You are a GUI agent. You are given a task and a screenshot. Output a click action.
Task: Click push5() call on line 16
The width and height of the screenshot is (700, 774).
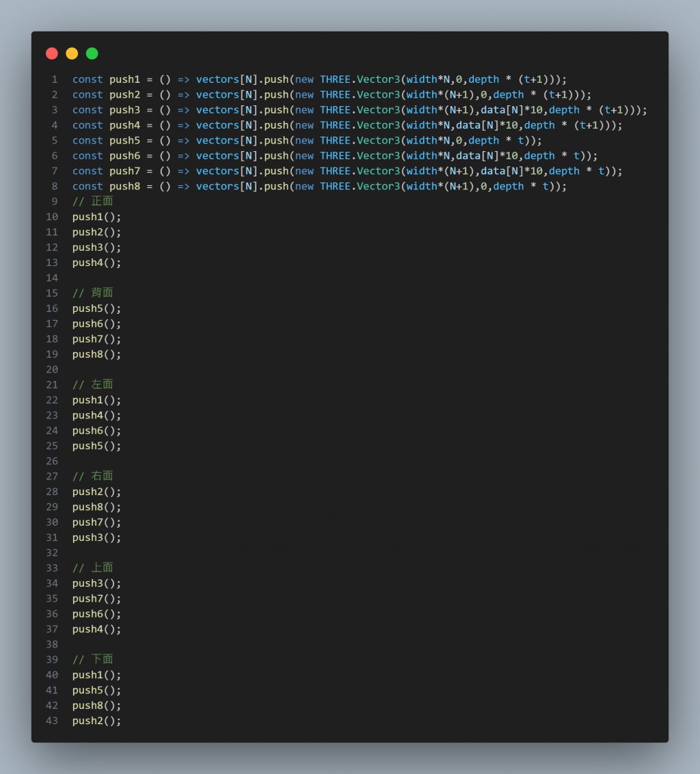pos(97,308)
